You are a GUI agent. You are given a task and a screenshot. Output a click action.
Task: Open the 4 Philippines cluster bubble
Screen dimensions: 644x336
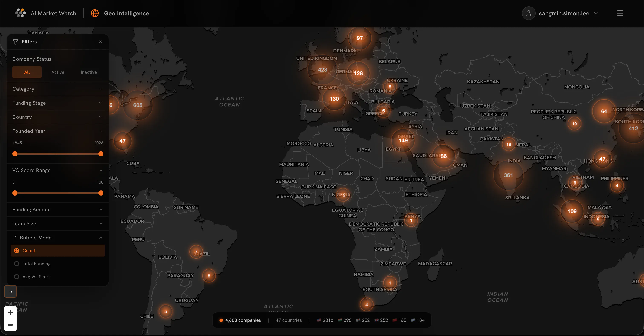[x=617, y=186]
